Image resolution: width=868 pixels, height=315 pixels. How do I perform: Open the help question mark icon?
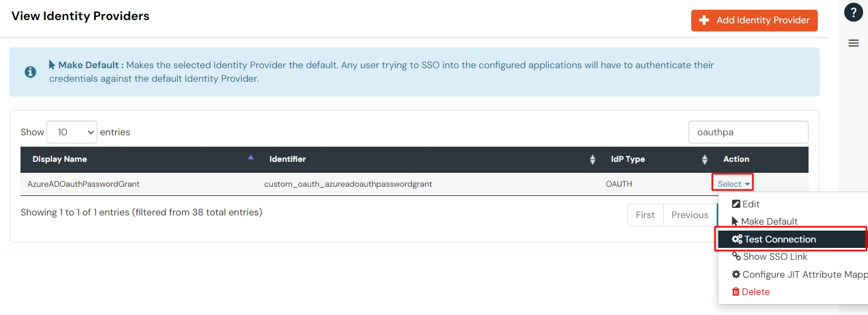point(853,12)
